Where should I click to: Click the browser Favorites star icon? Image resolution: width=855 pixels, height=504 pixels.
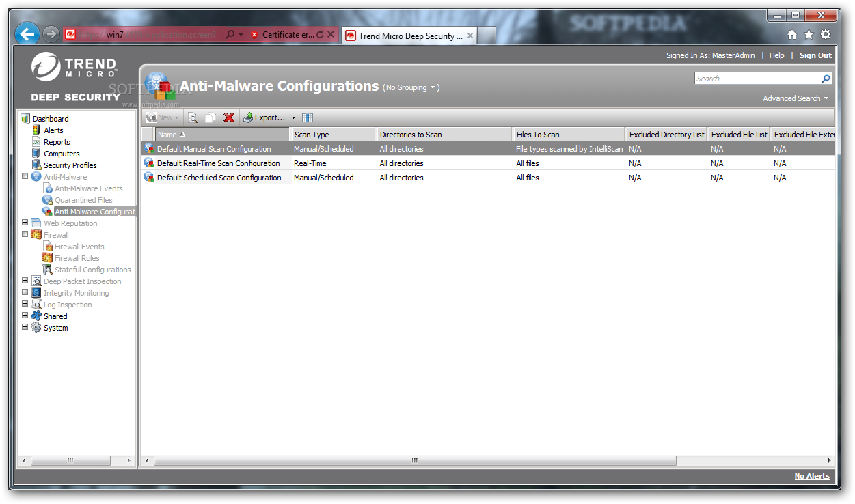pos(809,34)
